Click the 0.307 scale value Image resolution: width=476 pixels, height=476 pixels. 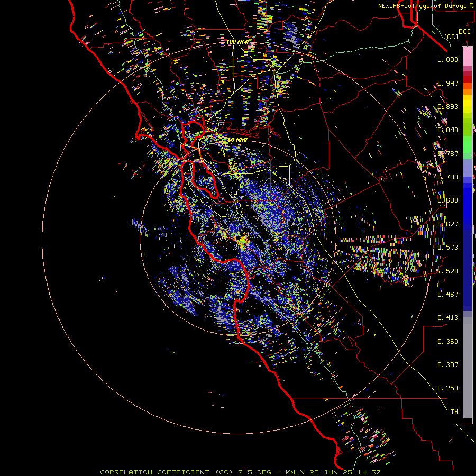pyautogui.click(x=448, y=365)
